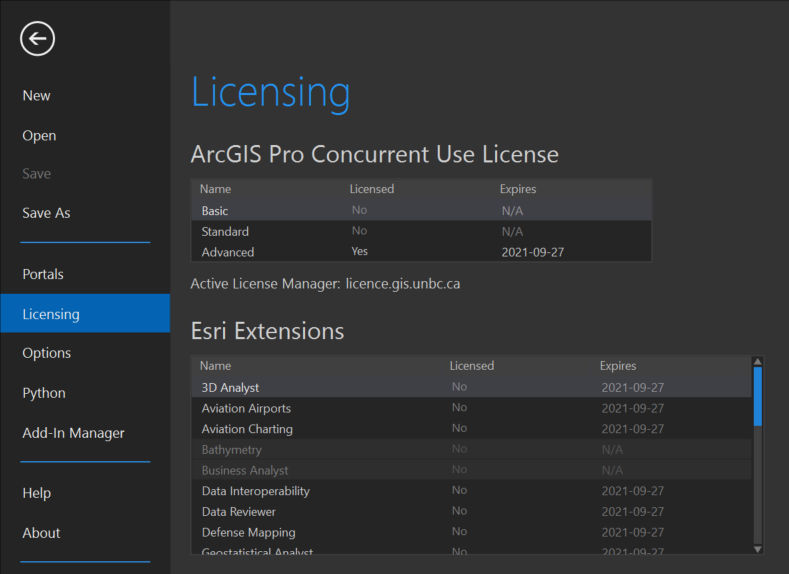
Task: Select the Advanced license row
Action: coord(421,252)
